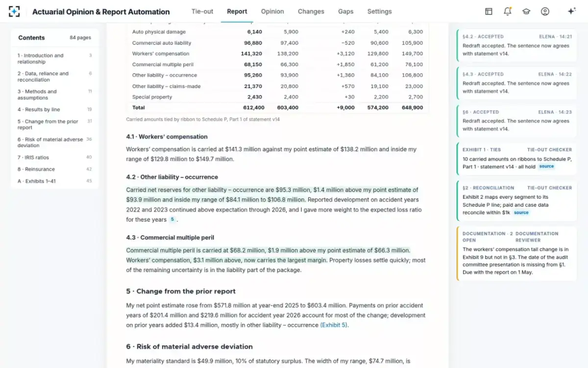Screen dimensions: 588x368
Task: Open the §4.3 · Accepted card
Action: pyautogui.click(x=516, y=83)
